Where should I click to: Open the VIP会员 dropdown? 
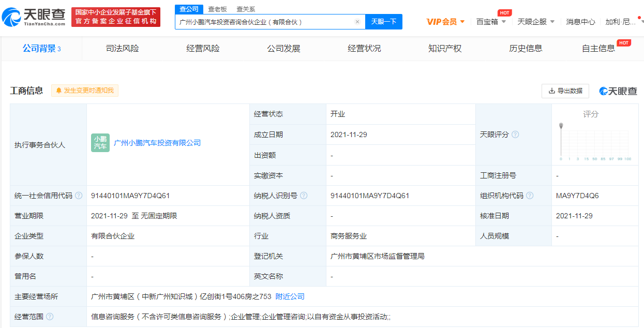445,22
